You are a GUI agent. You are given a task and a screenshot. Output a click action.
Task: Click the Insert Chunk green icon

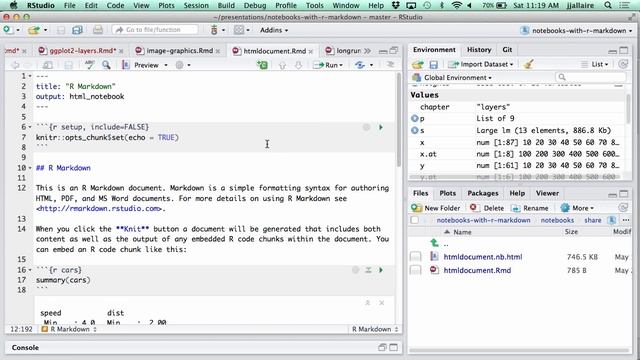click(x=262, y=65)
